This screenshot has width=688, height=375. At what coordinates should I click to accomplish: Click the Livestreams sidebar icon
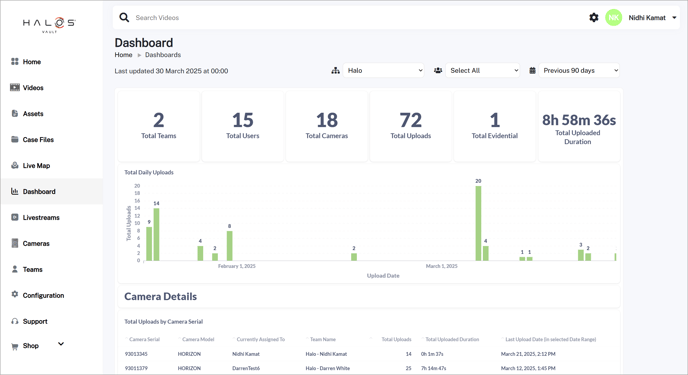(x=14, y=217)
